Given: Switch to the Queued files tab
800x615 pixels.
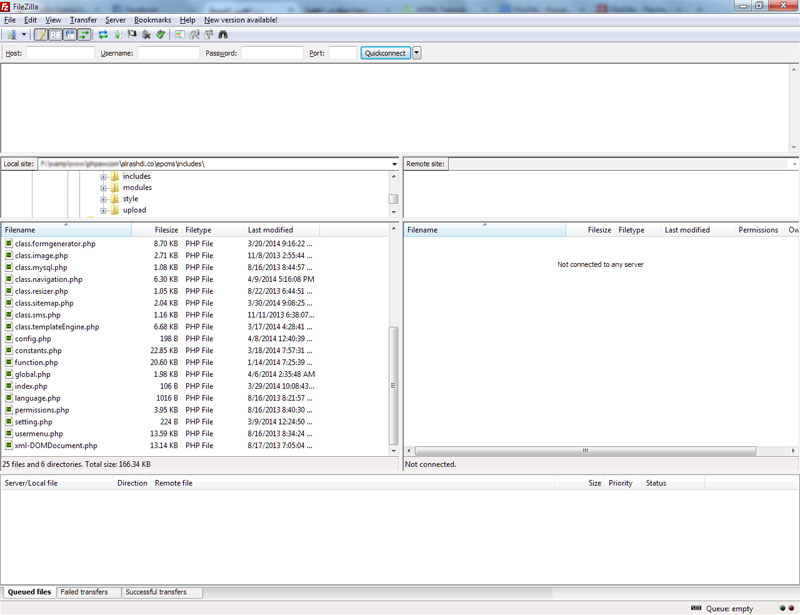Looking at the screenshot, I should coord(29,592).
